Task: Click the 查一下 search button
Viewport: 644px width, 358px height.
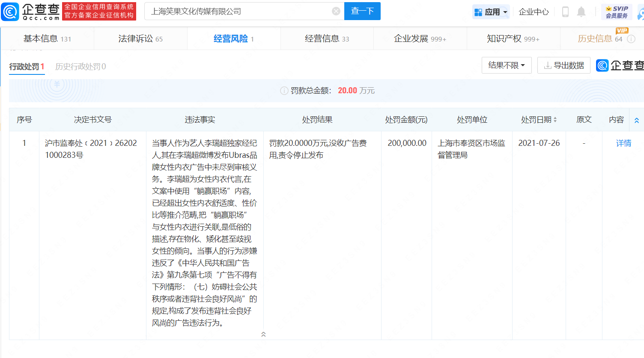Action: (x=363, y=11)
